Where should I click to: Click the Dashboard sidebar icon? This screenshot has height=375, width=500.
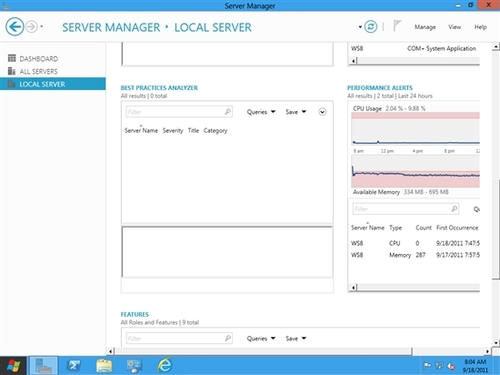point(12,58)
